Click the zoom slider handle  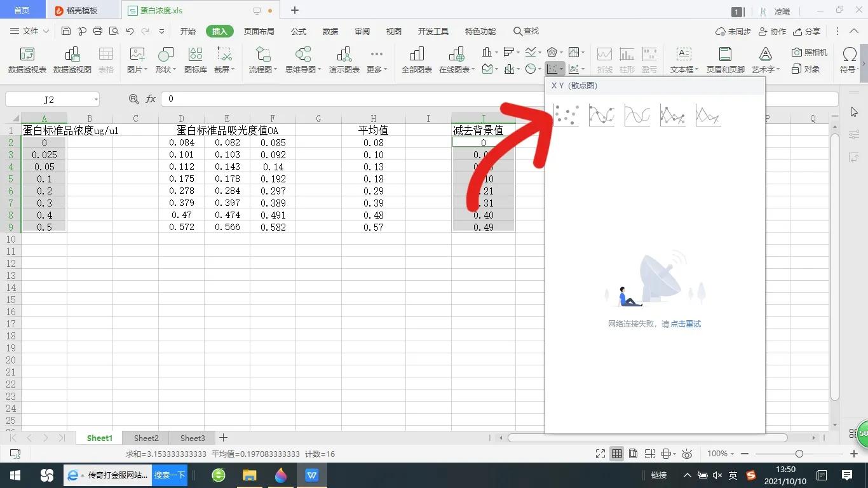[x=799, y=454]
